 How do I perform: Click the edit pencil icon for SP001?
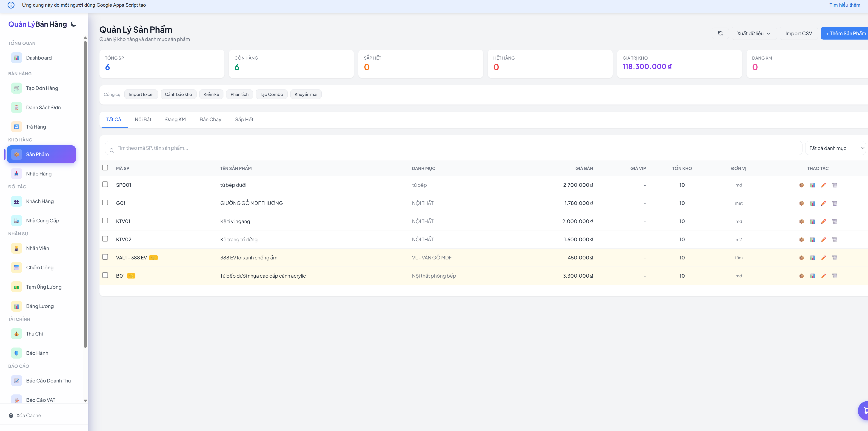824,185
